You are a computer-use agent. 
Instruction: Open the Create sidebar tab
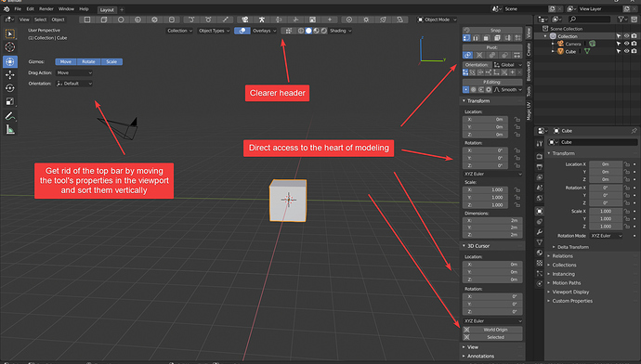(x=529, y=50)
